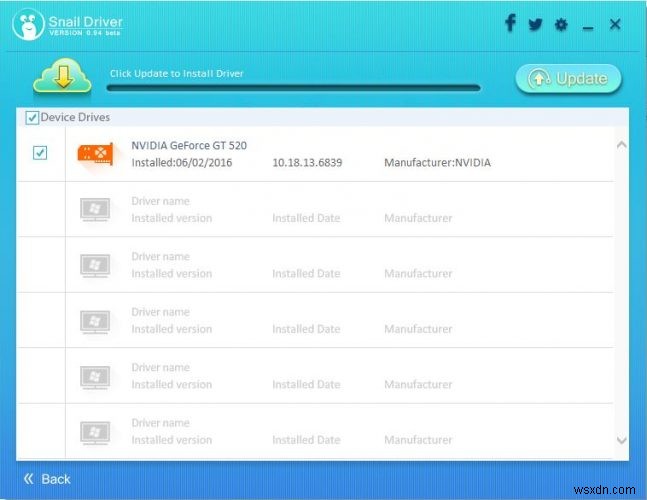Click the installation progress bar
Viewport: 647px width, 500px height.
click(293, 88)
